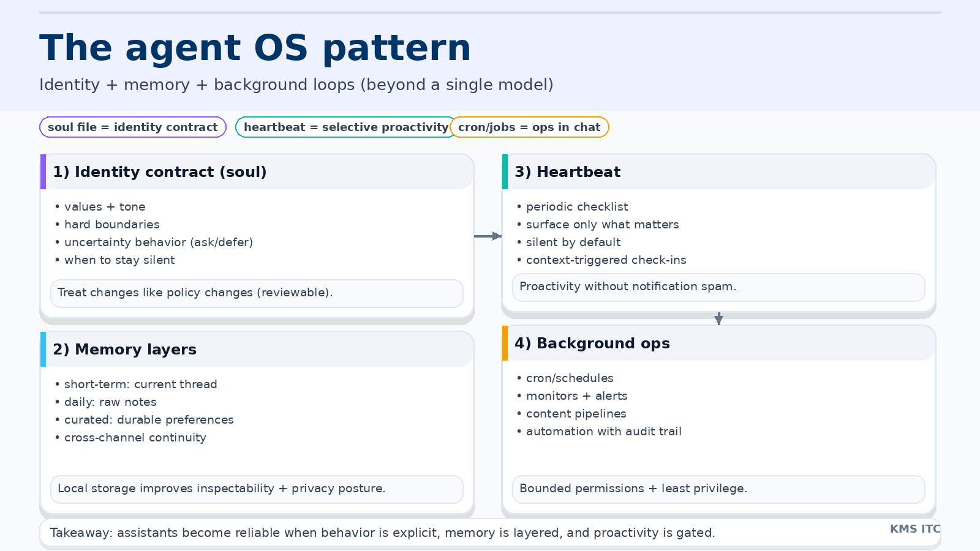Select the "soul file = identity contract" pill

(x=132, y=127)
